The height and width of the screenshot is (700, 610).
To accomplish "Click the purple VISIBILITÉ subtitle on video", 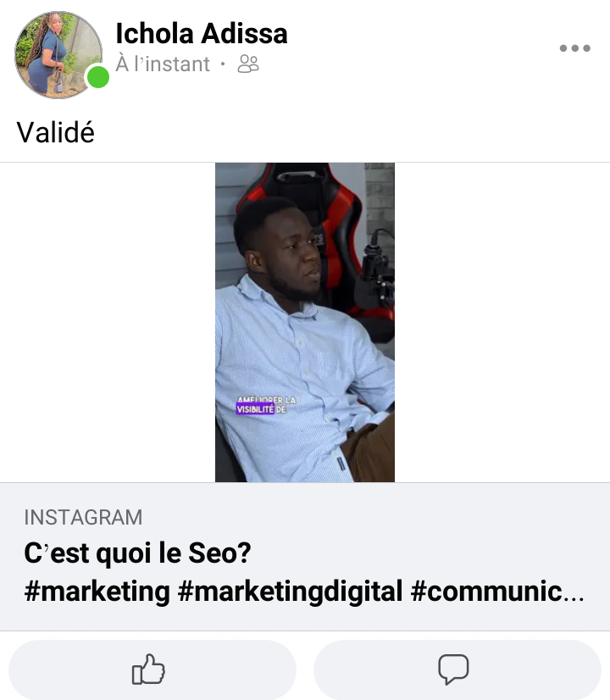I will [x=255, y=409].
